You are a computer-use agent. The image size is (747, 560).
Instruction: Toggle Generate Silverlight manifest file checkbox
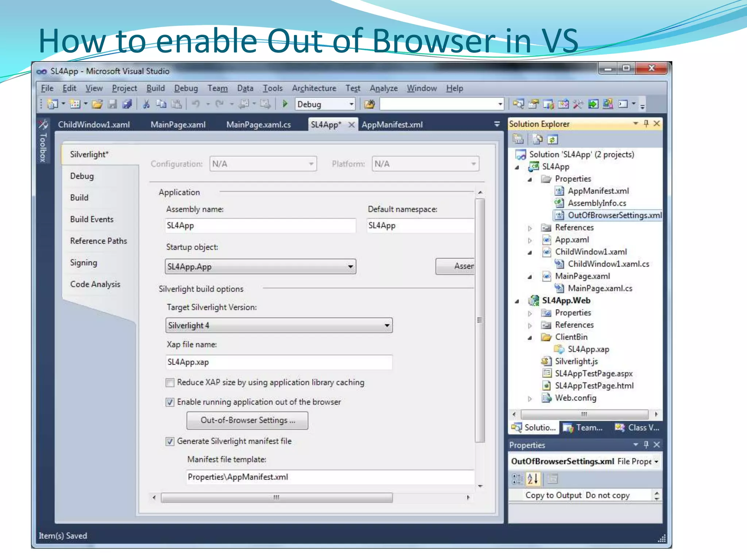pyautogui.click(x=170, y=442)
